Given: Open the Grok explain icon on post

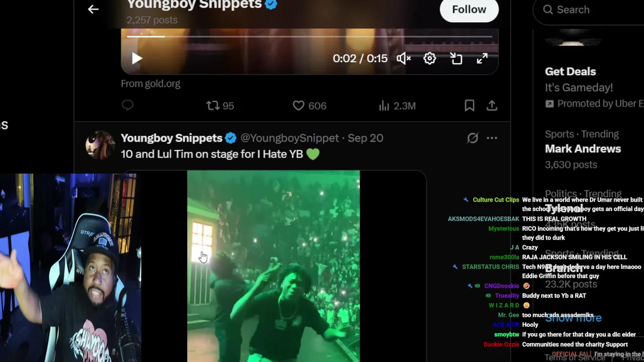Looking at the screenshot, I should 472,138.
